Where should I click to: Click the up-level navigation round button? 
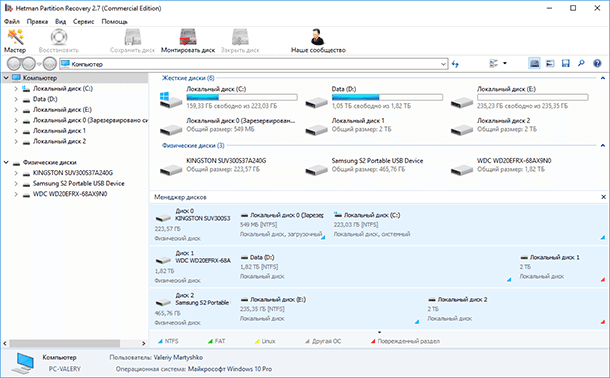pos(50,63)
